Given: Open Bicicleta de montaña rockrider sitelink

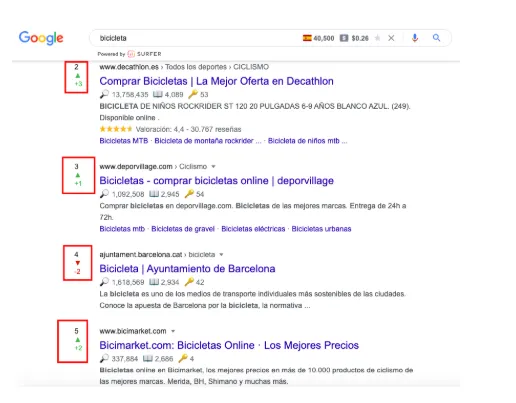Looking at the screenshot, I should pyautogui.click(x=208, y=141).
